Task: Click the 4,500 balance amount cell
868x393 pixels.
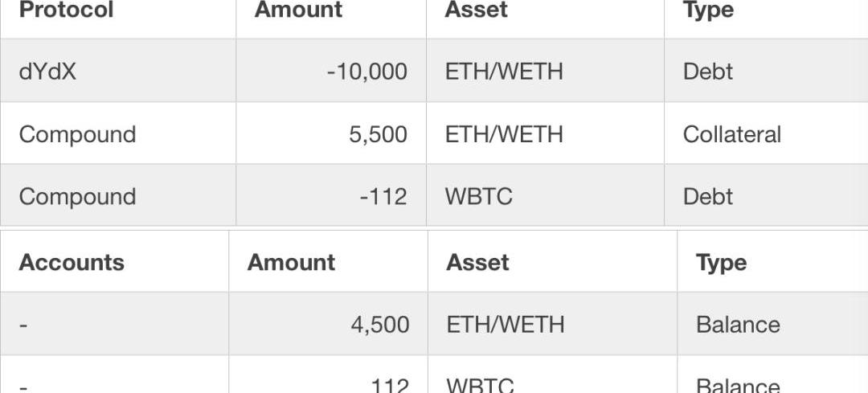Action: (x=379, y=325)
